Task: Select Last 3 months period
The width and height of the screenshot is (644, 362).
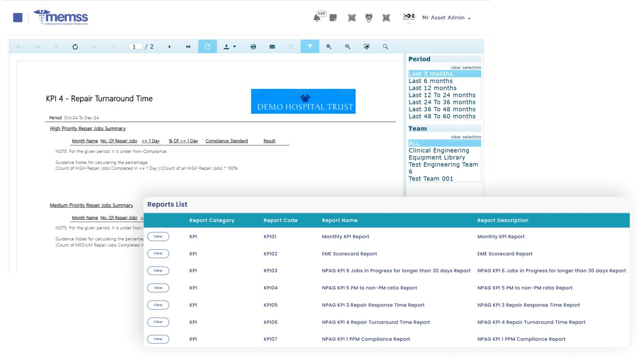Action: point(444,74)
